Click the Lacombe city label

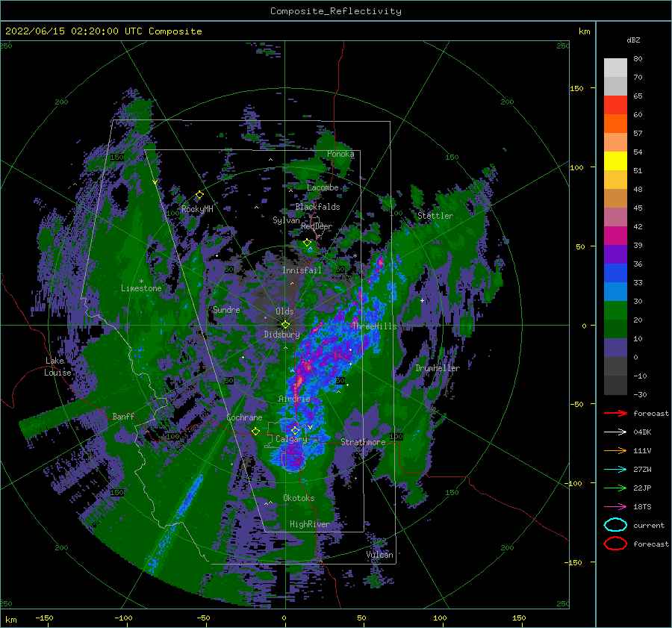(323, 187)
